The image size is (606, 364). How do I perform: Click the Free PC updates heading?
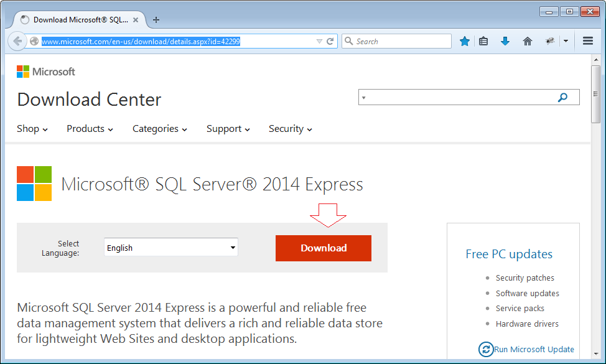[509, 254]
